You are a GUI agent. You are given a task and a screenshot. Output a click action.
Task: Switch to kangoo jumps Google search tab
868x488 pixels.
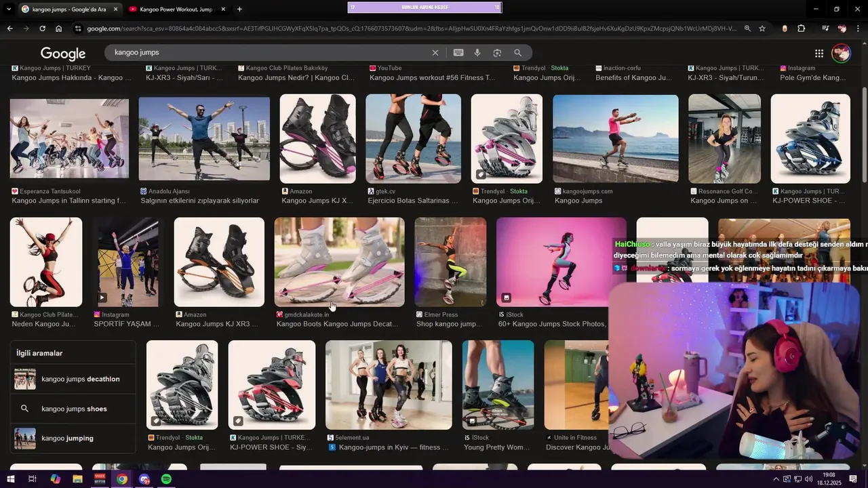pos(69,9)
